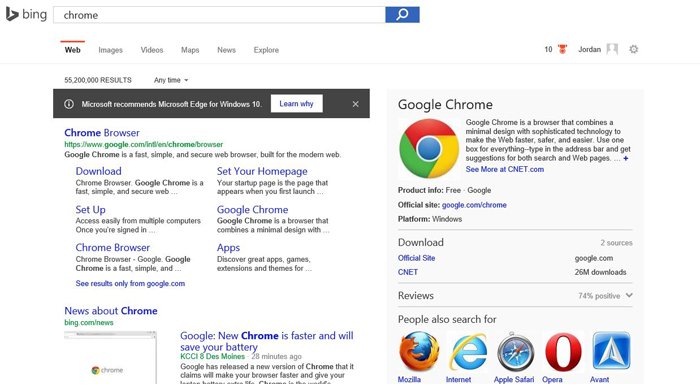Open the Any time filter dropdown
Screen dimensions: 700x385
pyautogui.click(x=171, y=80)
